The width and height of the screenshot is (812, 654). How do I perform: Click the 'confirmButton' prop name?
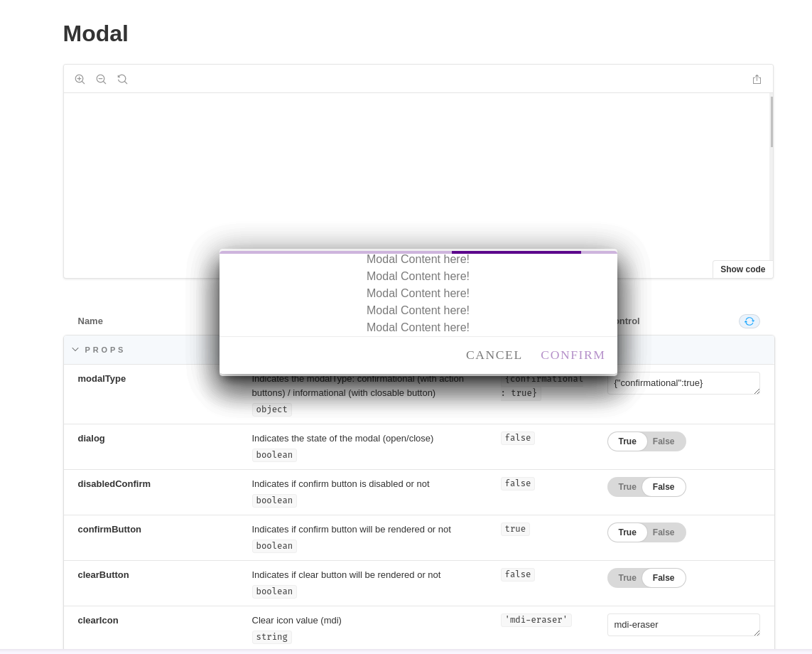point(109,530)
